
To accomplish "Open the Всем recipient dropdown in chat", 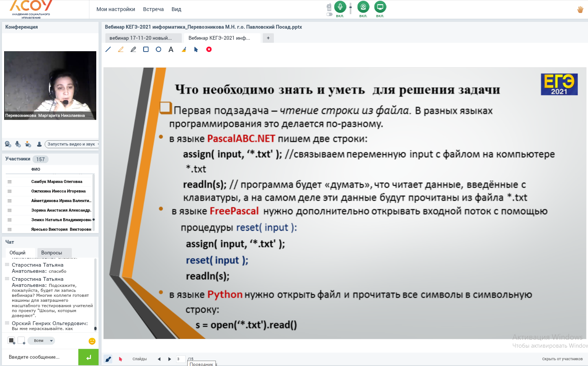I will click(41, 340).
